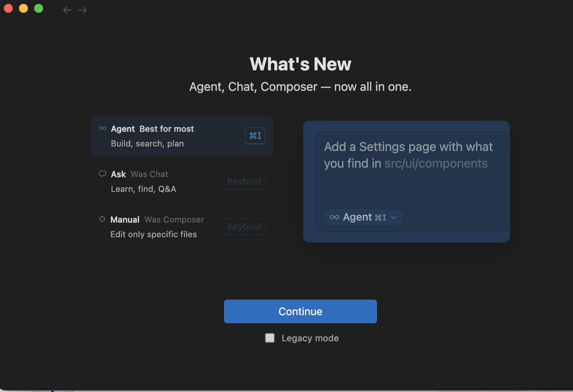Set Keybind for Ask mode
This screenshot has width=573, height=392.
coord(244,181)
